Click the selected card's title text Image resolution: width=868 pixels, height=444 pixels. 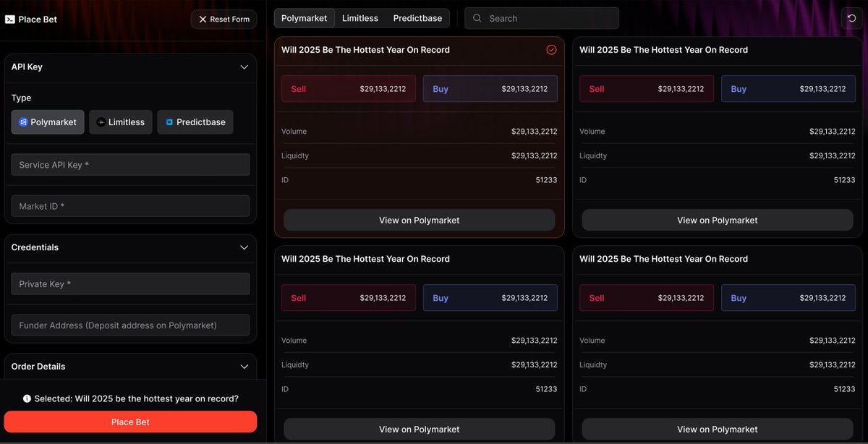tap(365, 50)
